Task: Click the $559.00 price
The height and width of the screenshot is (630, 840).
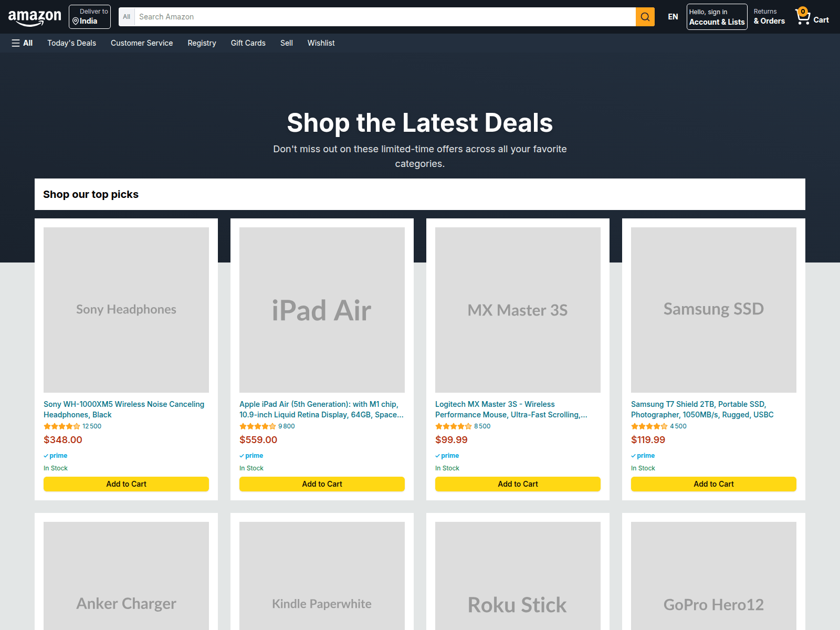Action: pos(258,440)
